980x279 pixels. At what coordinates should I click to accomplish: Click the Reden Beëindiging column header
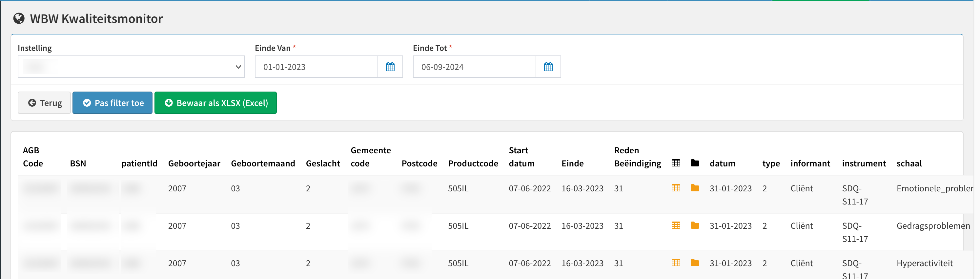click(x=638, y=157)
